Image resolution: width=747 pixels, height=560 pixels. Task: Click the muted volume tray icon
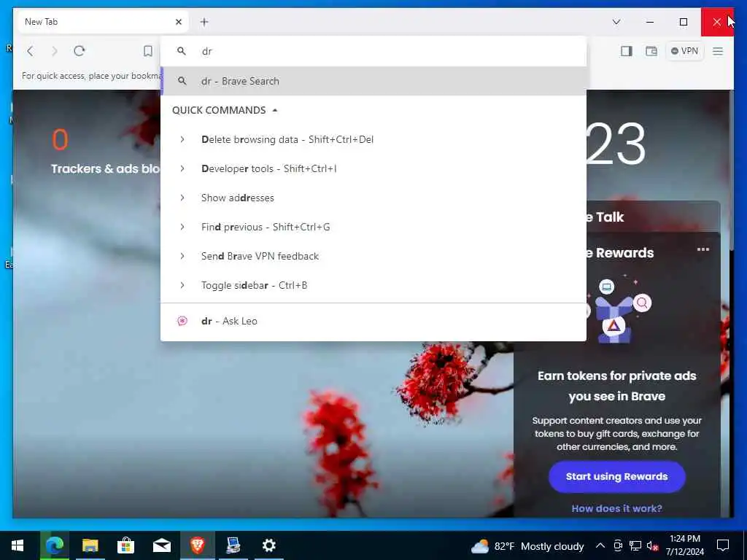653,546
